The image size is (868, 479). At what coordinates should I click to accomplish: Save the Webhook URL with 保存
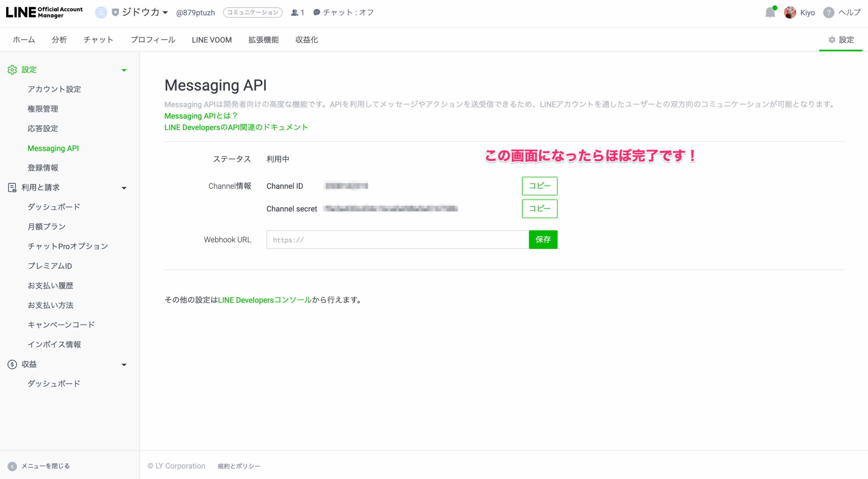pos(543,240)
